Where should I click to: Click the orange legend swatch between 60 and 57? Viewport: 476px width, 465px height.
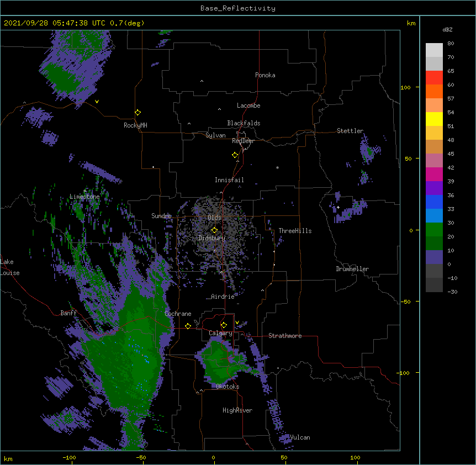[x=434, y=91]
